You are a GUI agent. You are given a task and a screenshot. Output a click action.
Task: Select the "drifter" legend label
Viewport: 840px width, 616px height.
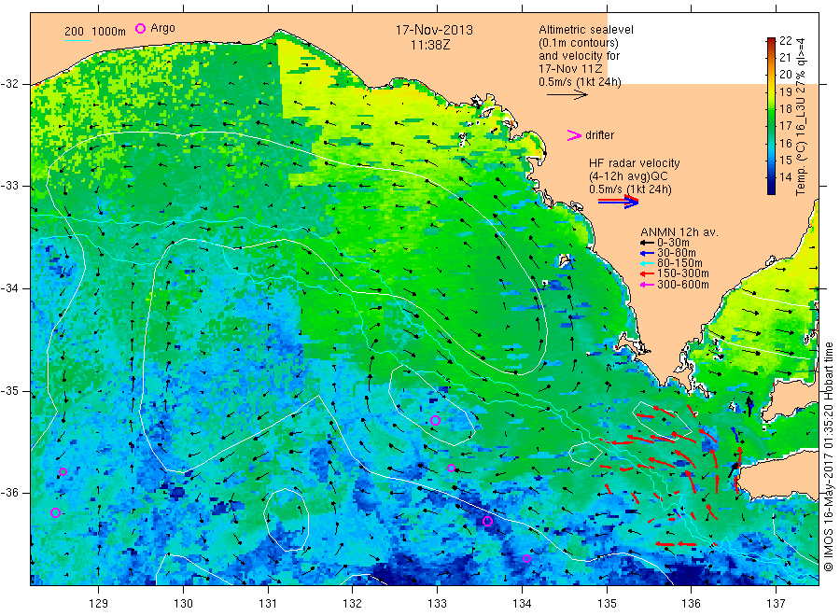599,135
